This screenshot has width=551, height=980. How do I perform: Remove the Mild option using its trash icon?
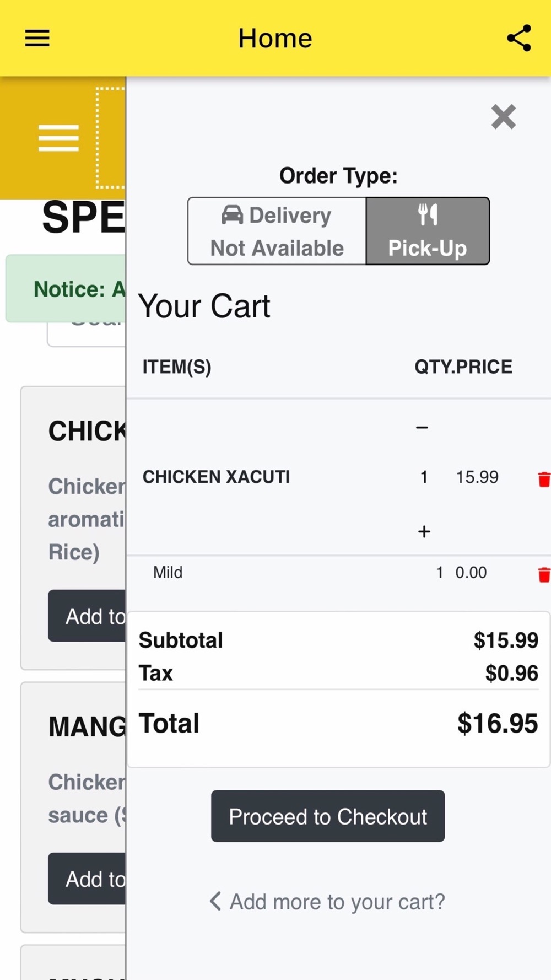pyautogui.click(x=544, y=574)
